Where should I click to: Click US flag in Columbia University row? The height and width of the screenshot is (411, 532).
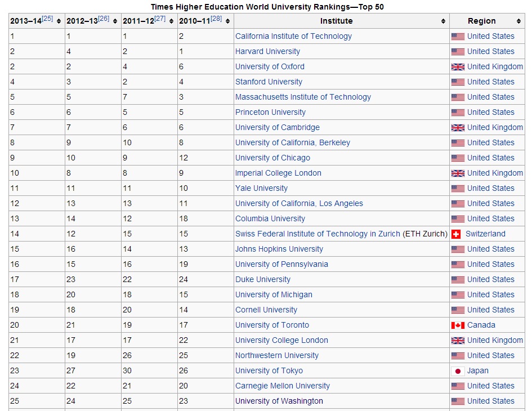tap(458, 219)
